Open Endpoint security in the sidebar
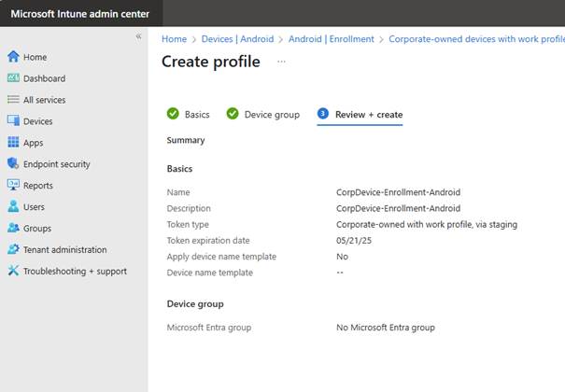The image size is (565, 392). click(57, 164)
